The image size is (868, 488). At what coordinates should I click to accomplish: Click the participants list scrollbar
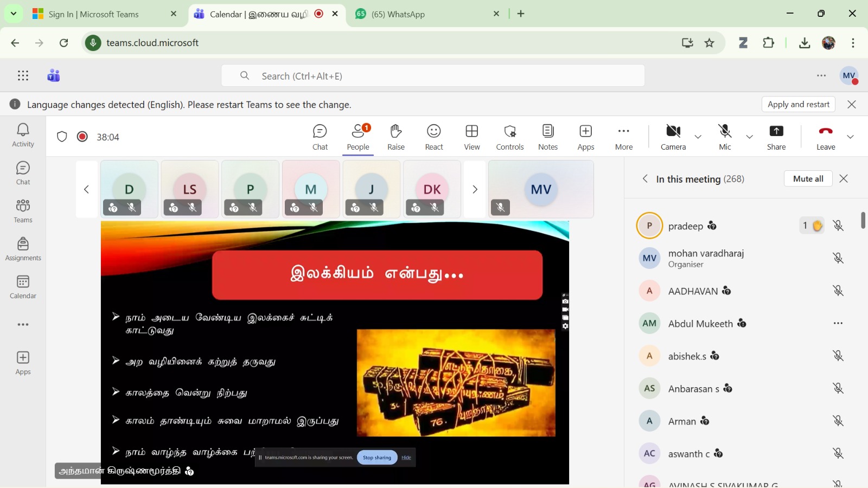tap(863, 221)
